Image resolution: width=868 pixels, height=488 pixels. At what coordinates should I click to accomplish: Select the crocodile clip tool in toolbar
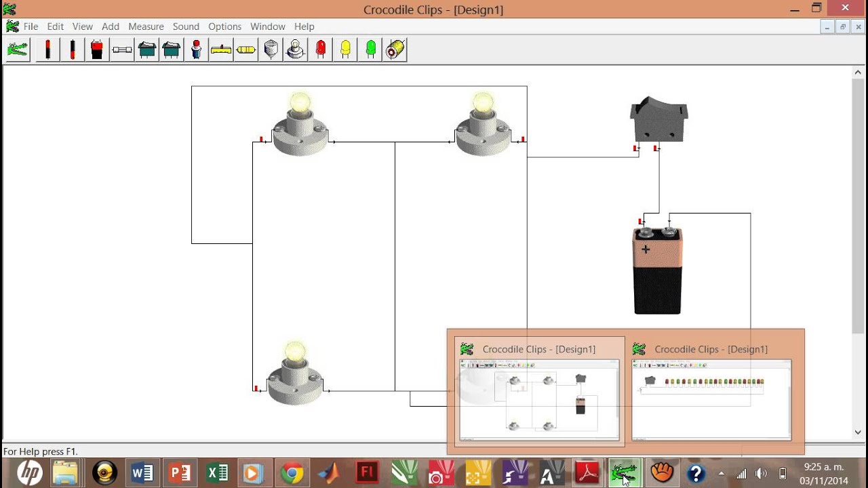(18, 49)
